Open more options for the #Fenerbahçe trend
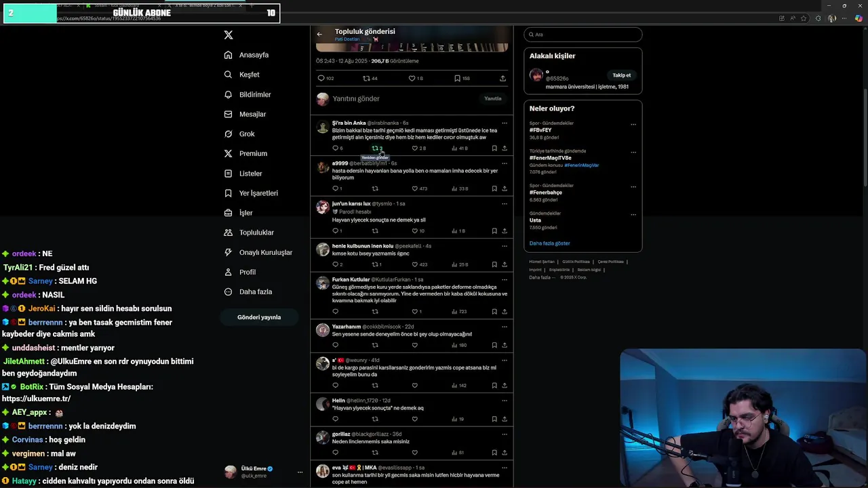Viewport: 868px width, 488px height. click(633, 187)
